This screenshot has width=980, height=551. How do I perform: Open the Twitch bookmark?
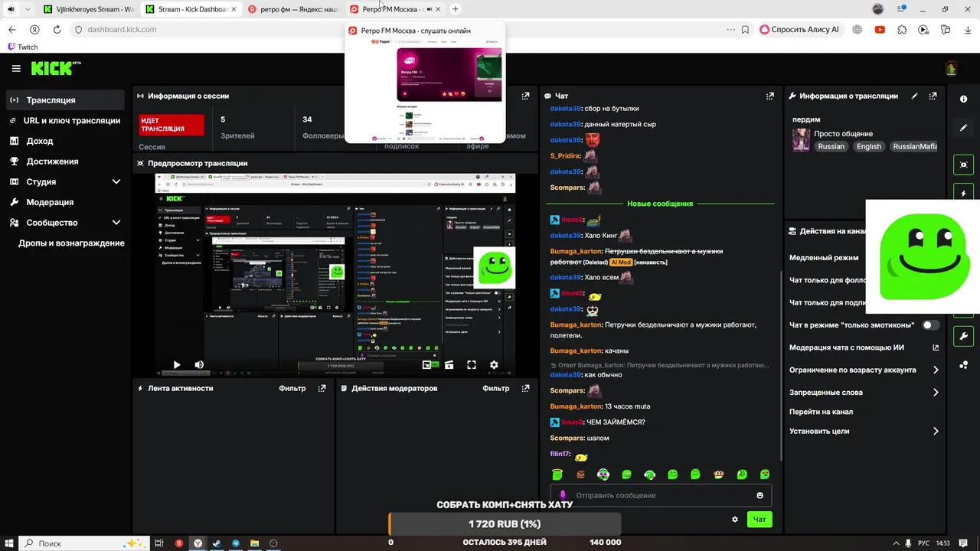[x=22, y=47]
